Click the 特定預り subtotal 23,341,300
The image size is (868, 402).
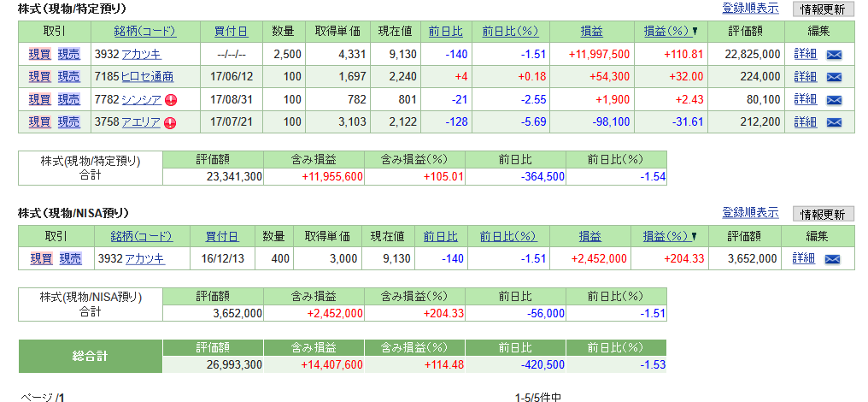pos(234,177)
